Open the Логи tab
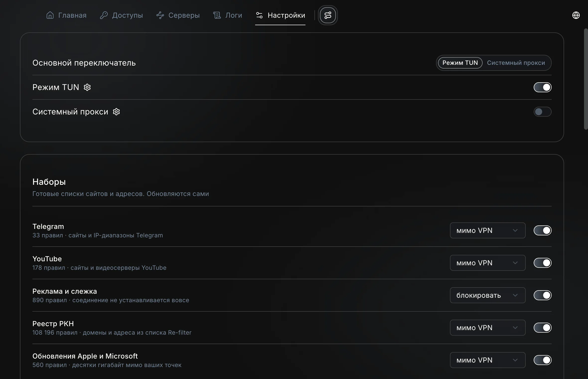This screenshot has height=379, width=588. (x=227, y=15)
